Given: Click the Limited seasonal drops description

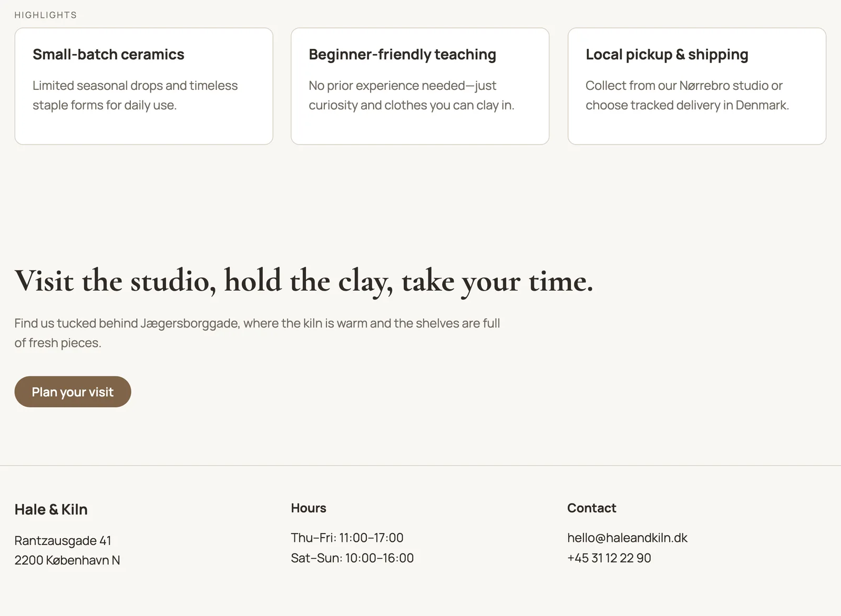Looking at the screenshot, I should point(135,95).
